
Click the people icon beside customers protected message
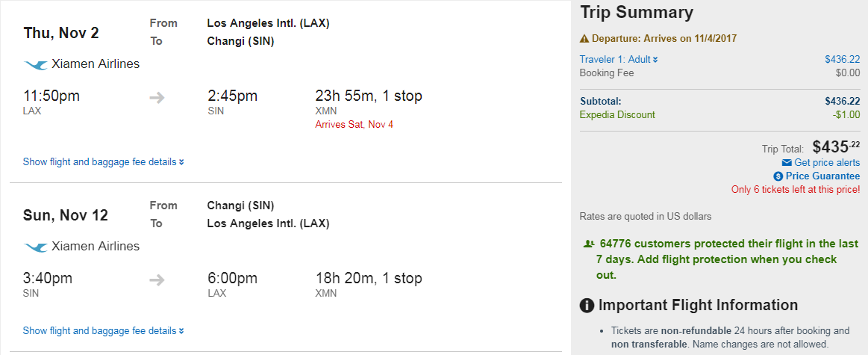point(589,244)
